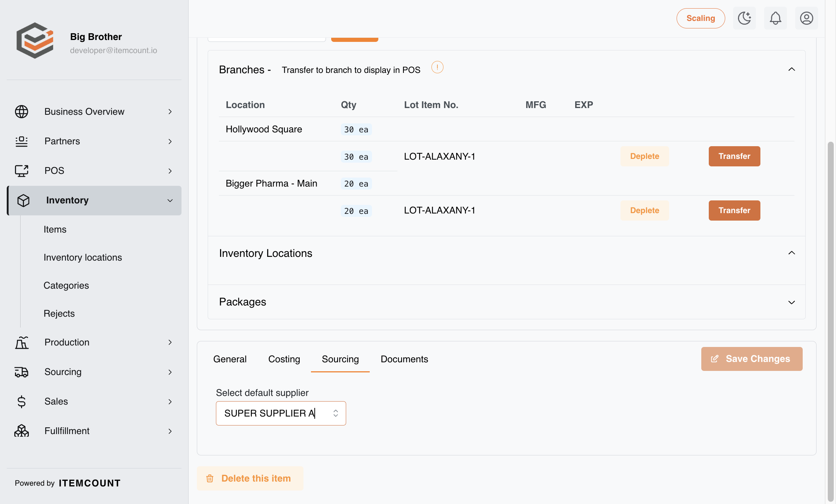This screenshot has width=836, height=504.
Task: Transfer the Hollywood Square 30 ea lot
Action: [x=734, y=156]
